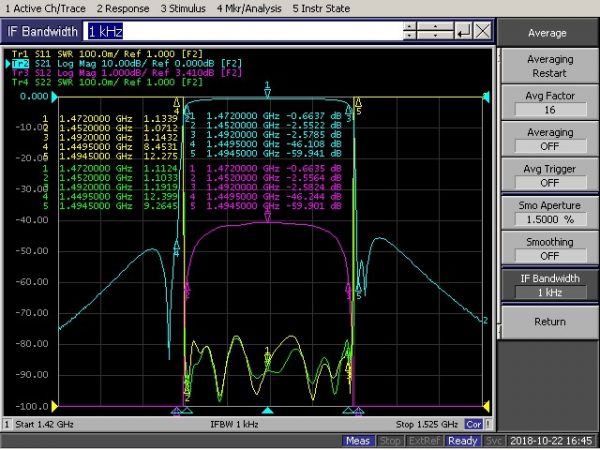600x450 pixels.
Task: Click the exclamation mark indicator next to Cor
Action: pos(488,424)
